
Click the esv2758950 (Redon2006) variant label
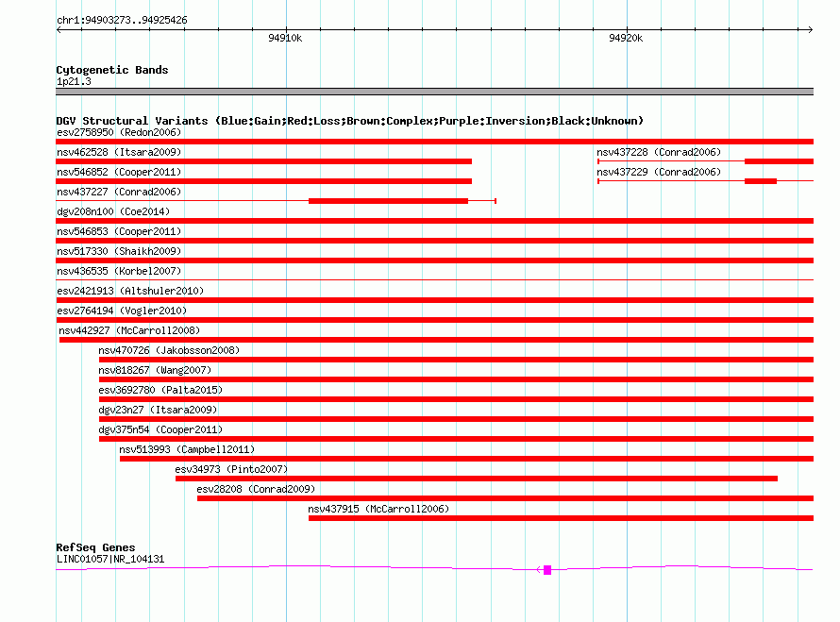[119, 132]
